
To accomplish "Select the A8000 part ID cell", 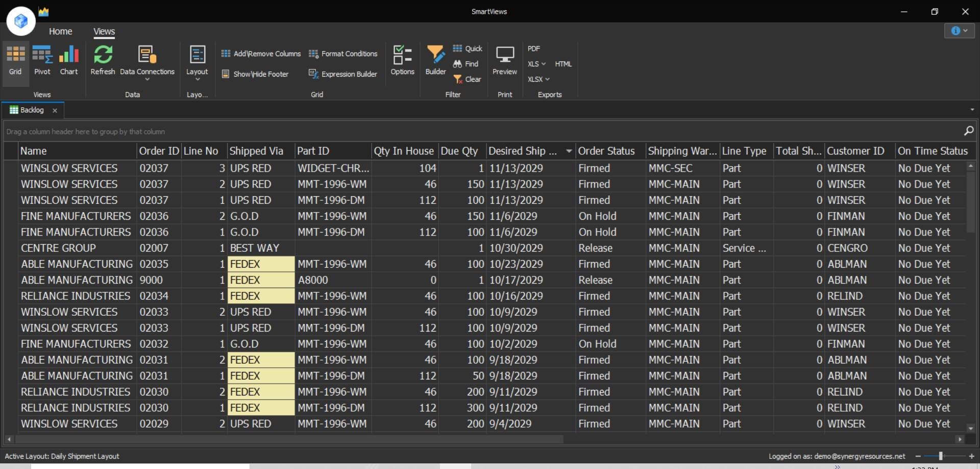I will pos(333,280).
